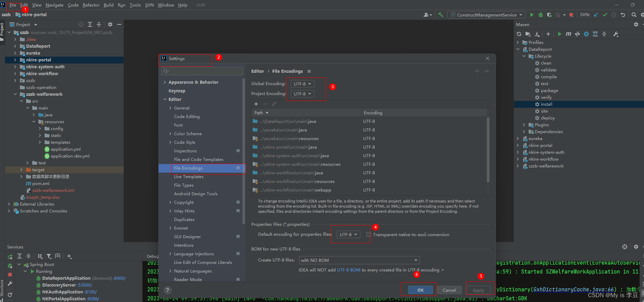Click SVN Show History clock icon

[x=614, y=15]
